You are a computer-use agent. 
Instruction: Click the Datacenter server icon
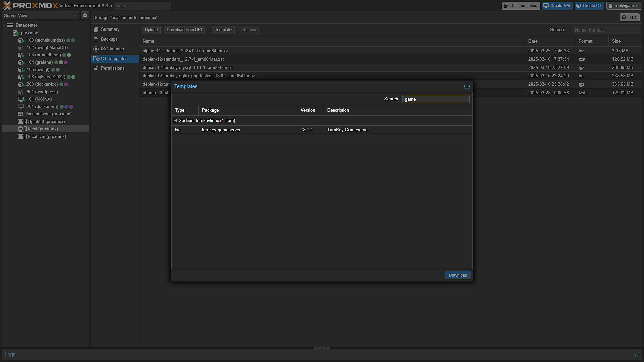point(10,25)
